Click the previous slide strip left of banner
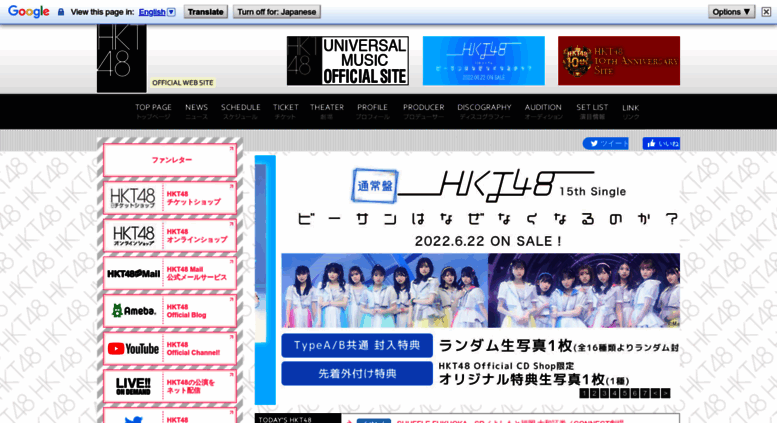This screenshot has width=777, height=423. click(x=265, y=280)
